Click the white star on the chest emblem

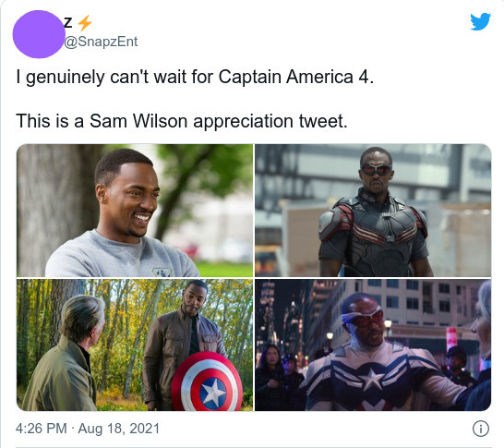[x=372, y=380]
